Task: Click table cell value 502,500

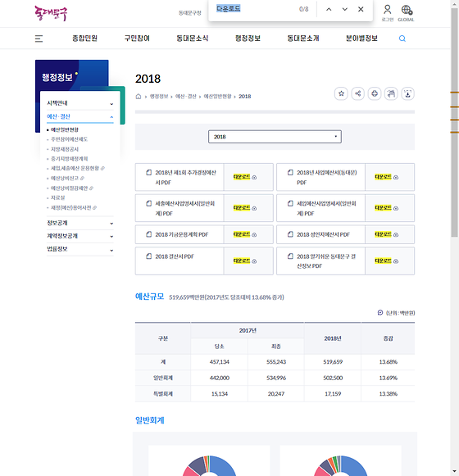Action: click(x=333, y=378)
